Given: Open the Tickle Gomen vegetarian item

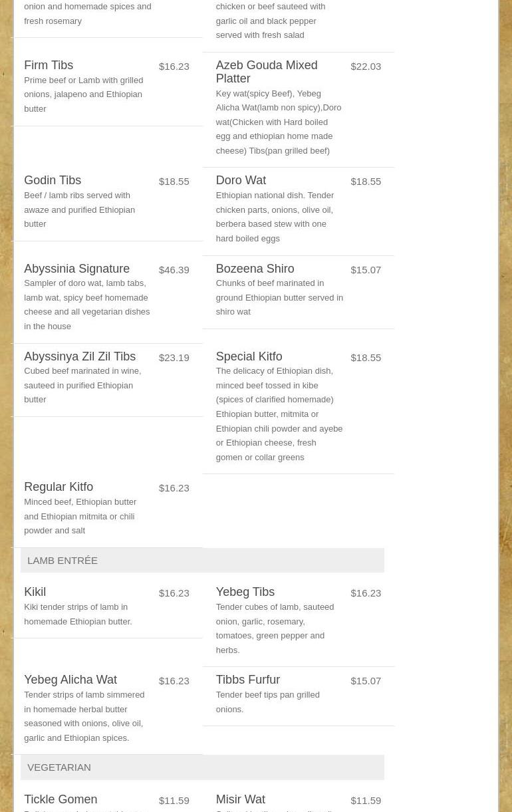Looking at the screenshot, I should [61, 799].
